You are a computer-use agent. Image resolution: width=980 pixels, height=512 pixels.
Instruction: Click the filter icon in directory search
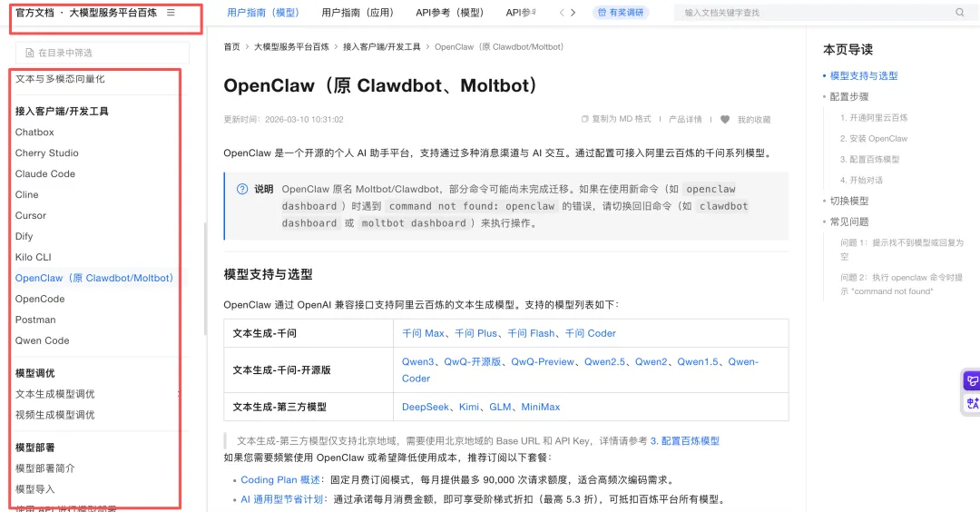[x=29, y=54]
